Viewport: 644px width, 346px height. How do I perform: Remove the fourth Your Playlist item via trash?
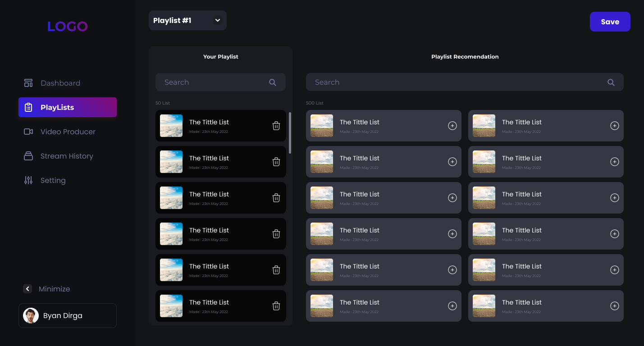point(276,234)
